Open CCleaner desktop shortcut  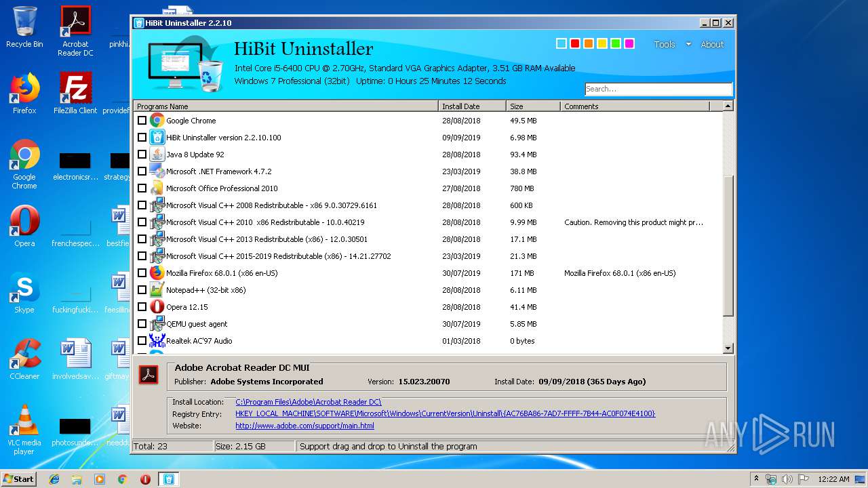tap(24, 359)
